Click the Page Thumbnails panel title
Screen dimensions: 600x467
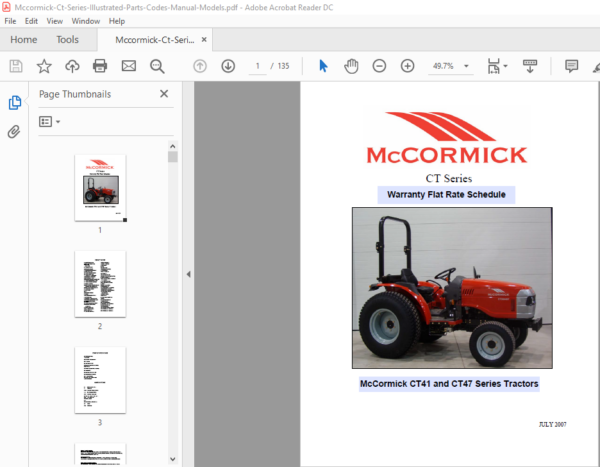pos(75,94)
